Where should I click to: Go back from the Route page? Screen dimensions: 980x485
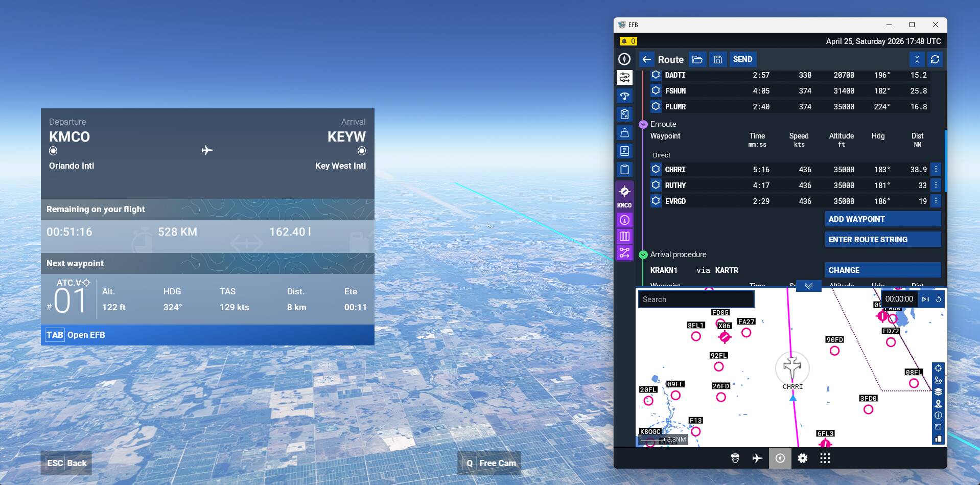[646, 59]
